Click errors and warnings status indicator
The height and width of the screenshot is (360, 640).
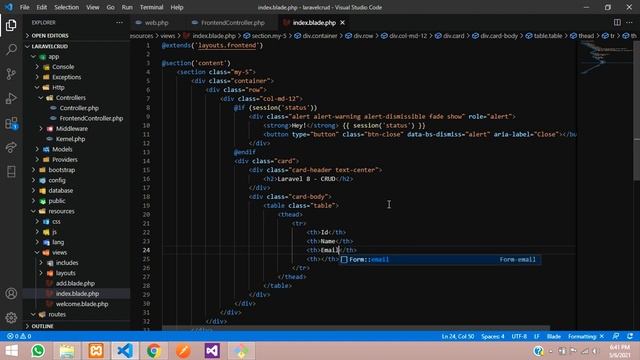[x=19, y=336]
